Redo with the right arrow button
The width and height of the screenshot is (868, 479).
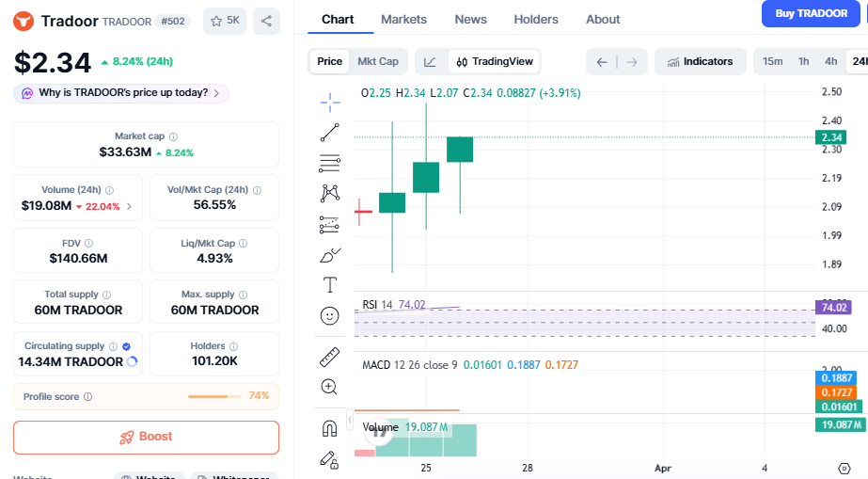point(632,62)
